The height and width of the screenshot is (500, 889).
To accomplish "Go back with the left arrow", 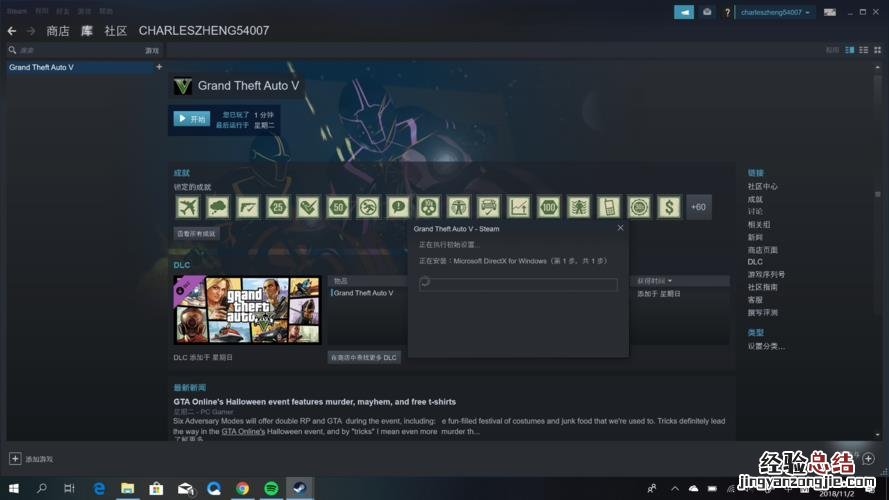I will tap(12, 31).
